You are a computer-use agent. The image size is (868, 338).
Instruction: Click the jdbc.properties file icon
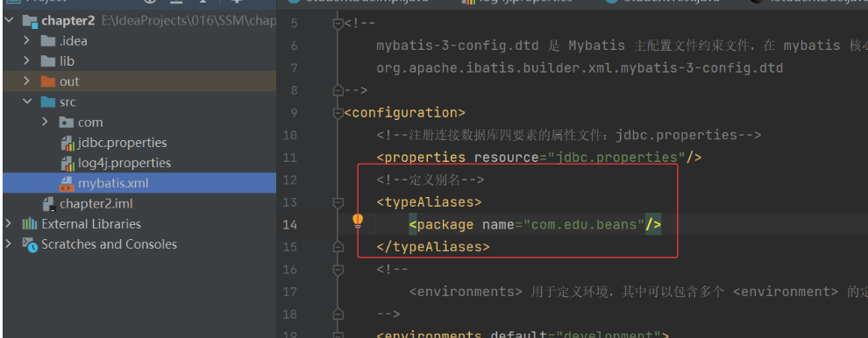(x=68, y=143)
